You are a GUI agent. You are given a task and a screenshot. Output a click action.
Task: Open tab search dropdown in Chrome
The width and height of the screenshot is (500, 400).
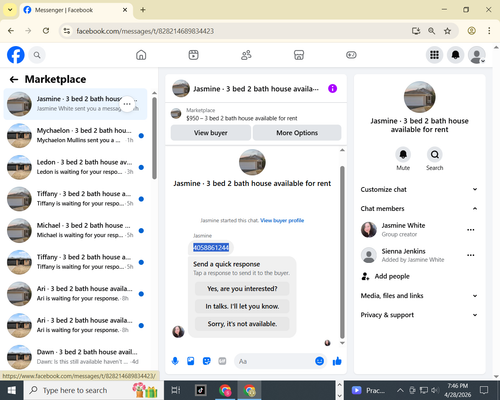click(x=10, y=10)
